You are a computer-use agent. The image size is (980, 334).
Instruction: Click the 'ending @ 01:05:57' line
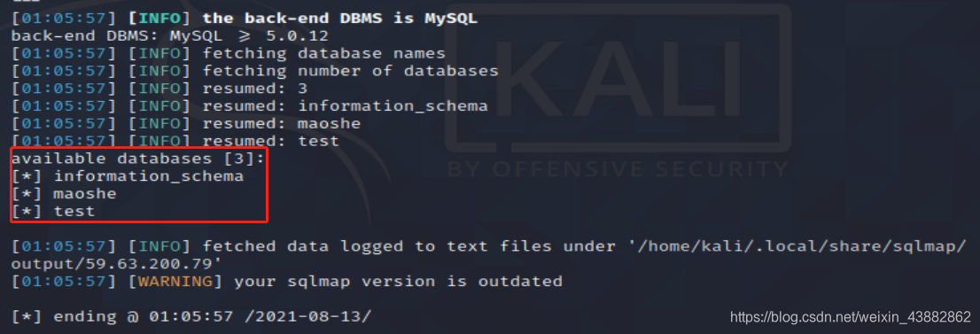(191, 316)
